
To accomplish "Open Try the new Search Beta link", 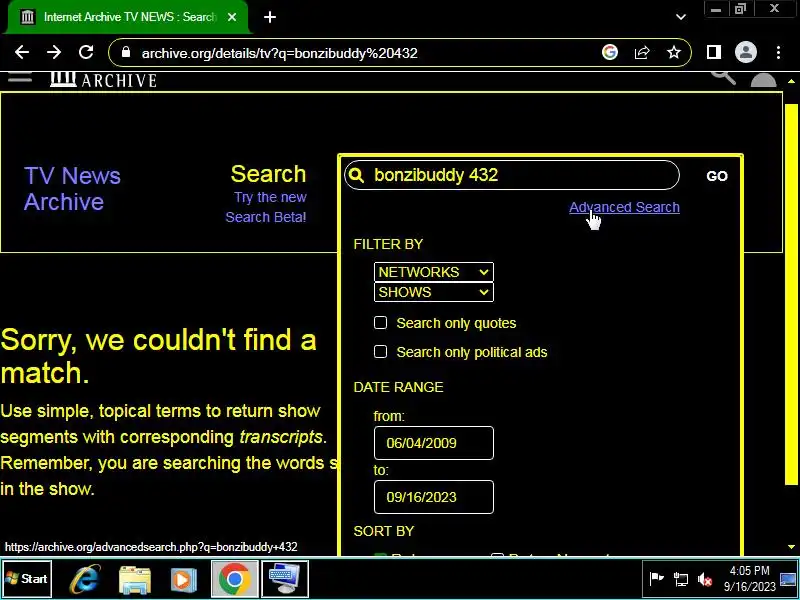I will (266, 207).
